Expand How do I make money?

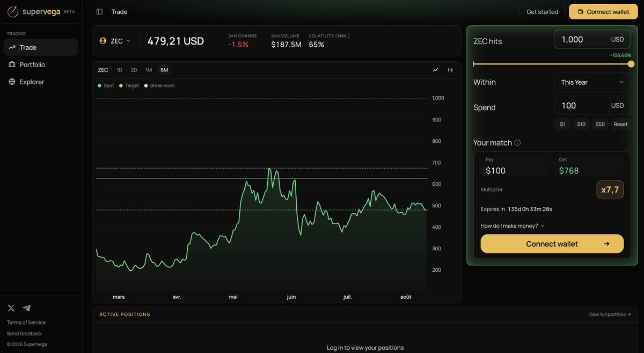point(513,226)
